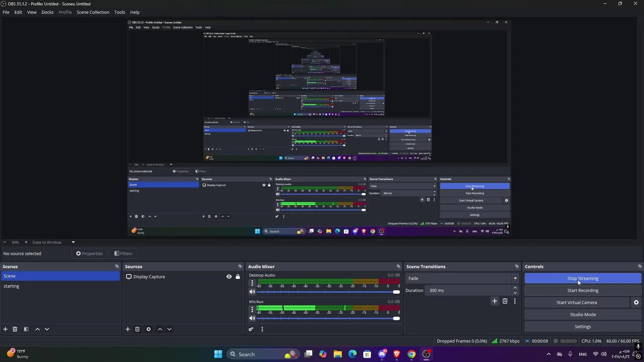This screenshot has width=644, height=362.
Task: Click Start Recording button
Action: coord(583,291)
